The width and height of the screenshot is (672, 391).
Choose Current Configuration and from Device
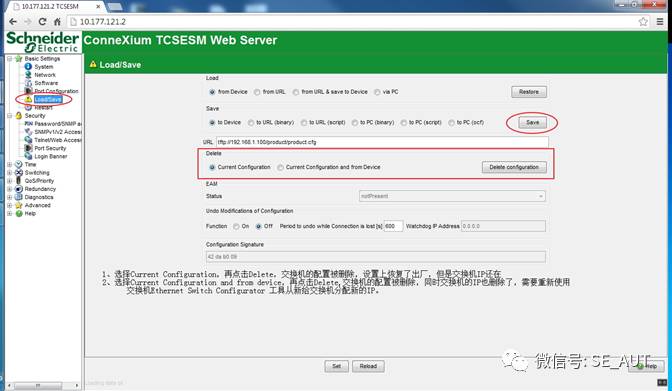(x=280, y=167)
